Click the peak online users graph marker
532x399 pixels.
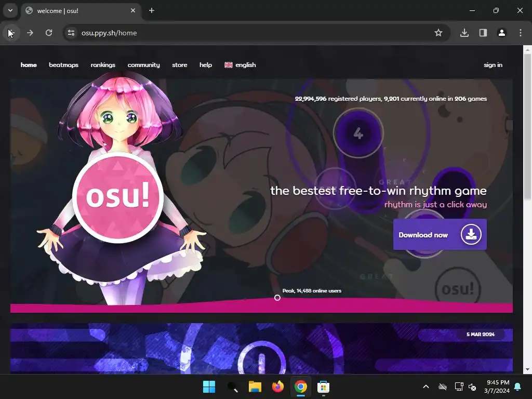click(277, 298)
